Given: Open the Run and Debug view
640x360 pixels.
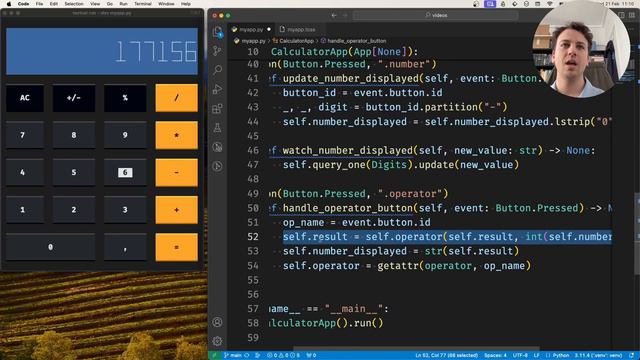Looking at the screenshot, I should point(218,89).
